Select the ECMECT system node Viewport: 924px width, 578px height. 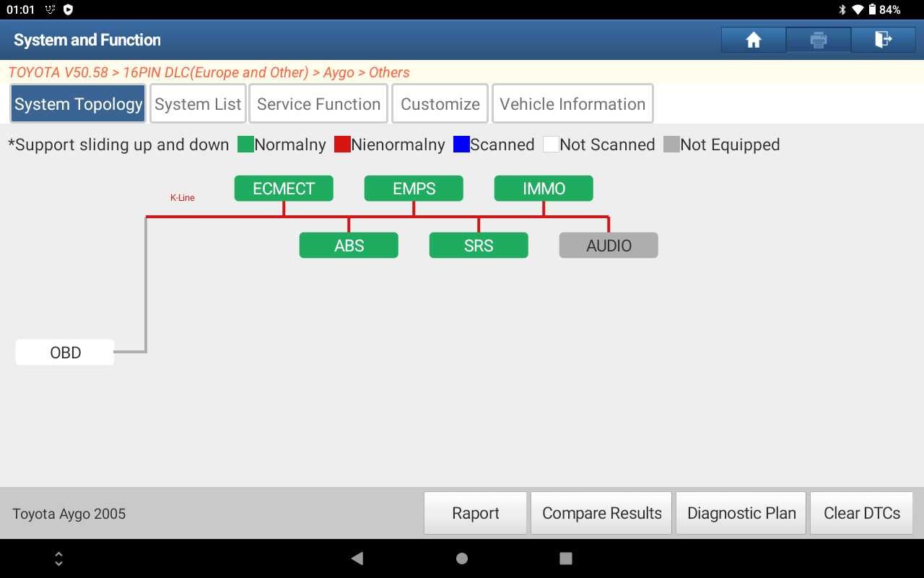284,189
